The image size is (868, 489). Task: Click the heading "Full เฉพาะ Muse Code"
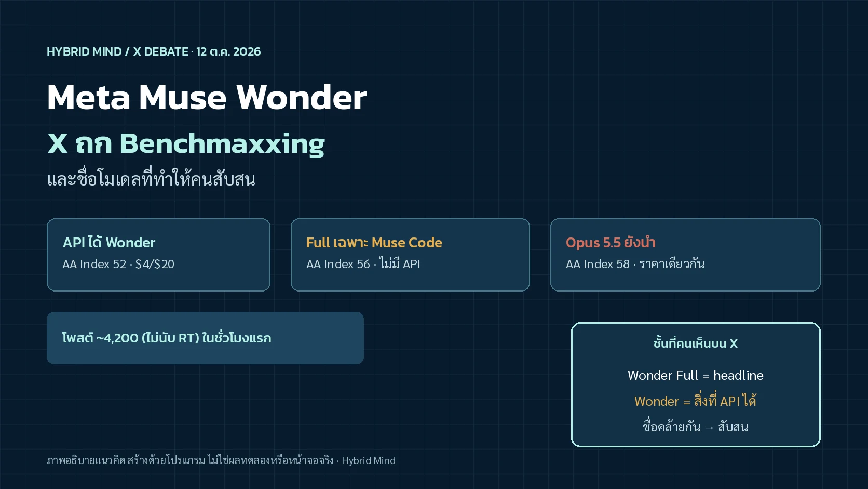pyautogui.click(x=374, y=242)
